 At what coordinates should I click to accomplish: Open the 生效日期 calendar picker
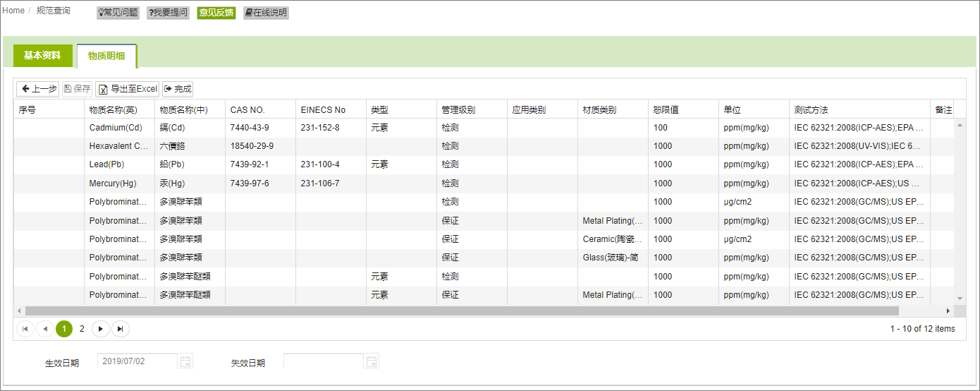[x=185, y=361]
